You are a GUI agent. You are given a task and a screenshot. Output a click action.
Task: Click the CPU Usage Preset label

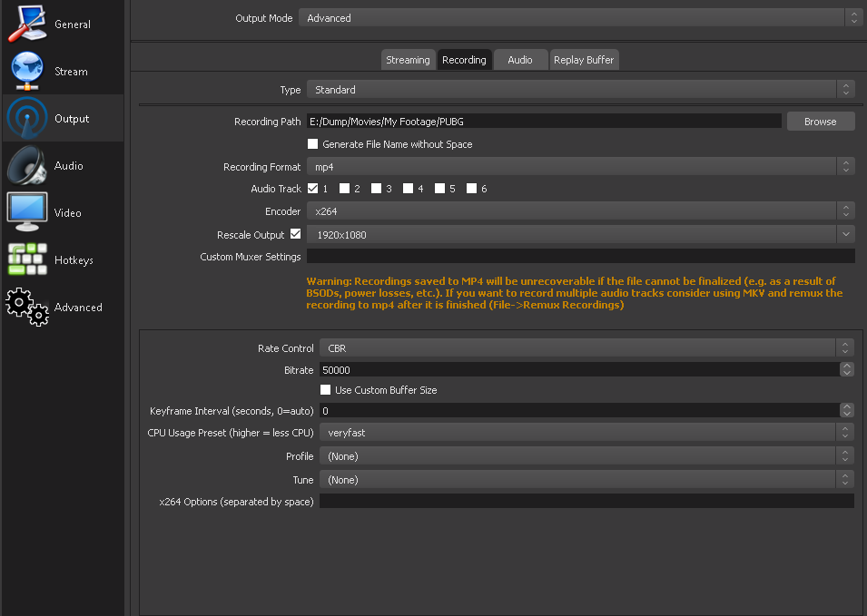click(x=230, y=433)
